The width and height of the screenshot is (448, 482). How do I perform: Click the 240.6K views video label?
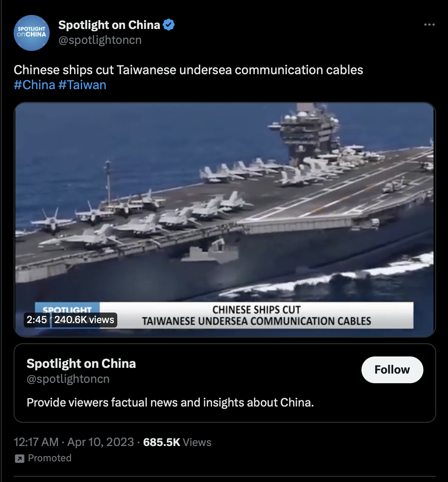pos(84,320)
